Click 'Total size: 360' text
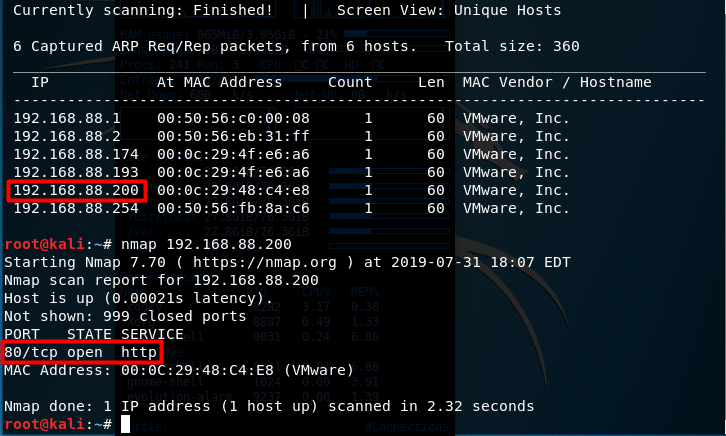This screenshot has height=436, width=726. (x=512, y=46)
